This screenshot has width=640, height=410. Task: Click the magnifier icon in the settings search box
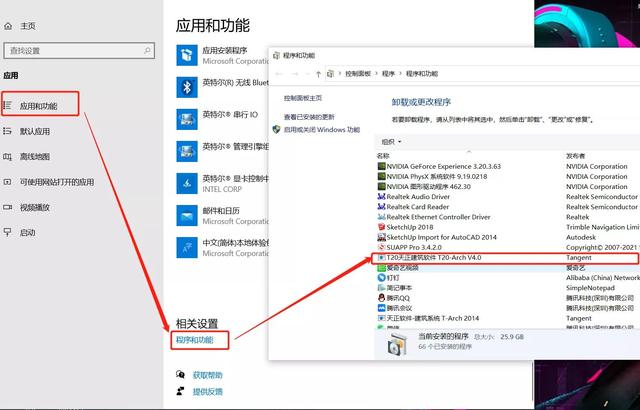click(147, 51)
